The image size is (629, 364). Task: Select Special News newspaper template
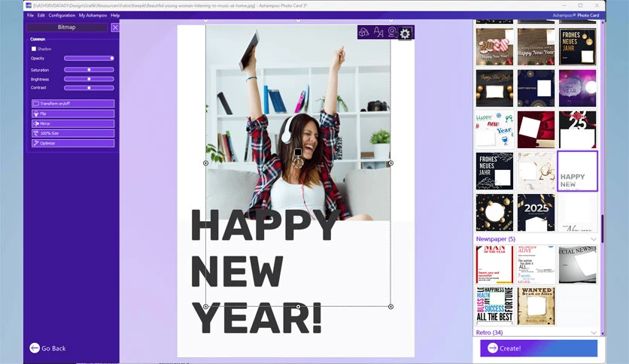[x=577, y=265]
